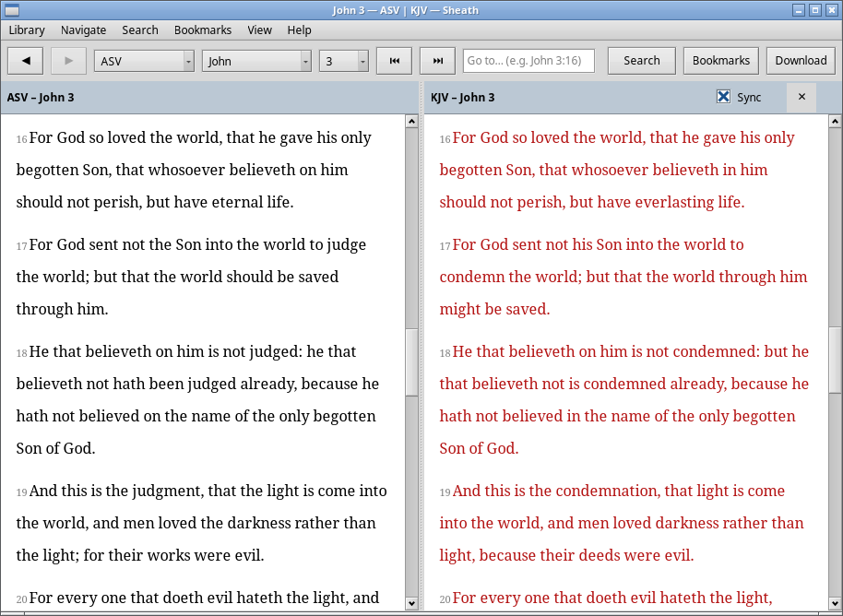The height and width of the screenshot is (616, 843).
Task: Click the KJV pane scrollbar thumb
Action: pos(835,361)
